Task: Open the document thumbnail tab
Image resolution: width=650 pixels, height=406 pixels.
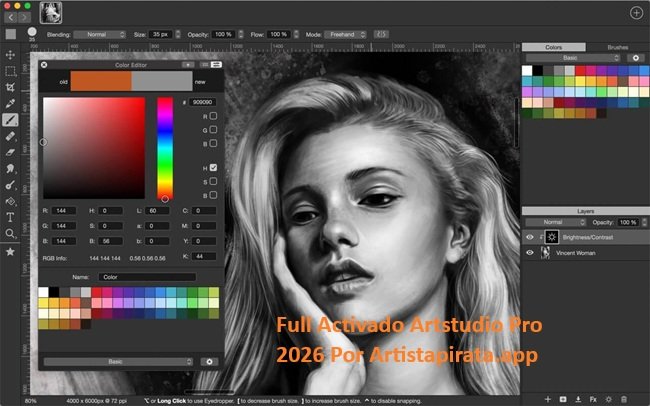Action: click(x=51, y=12)
